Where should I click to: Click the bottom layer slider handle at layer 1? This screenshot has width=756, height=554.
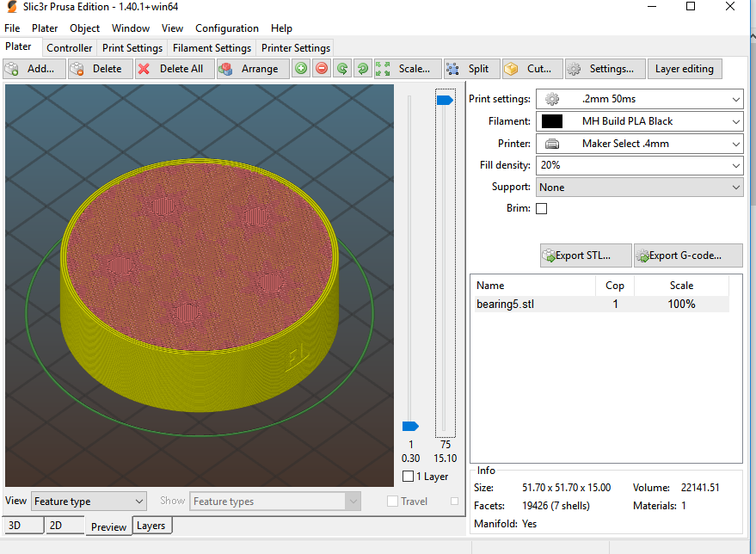click(x=410, y=426)
